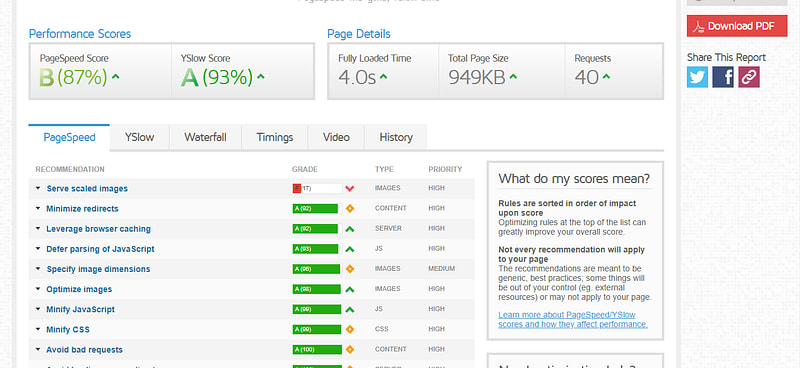800x368 pixels.
Task: Click the F (17) grade bar
Action: (x=317, y=188)
